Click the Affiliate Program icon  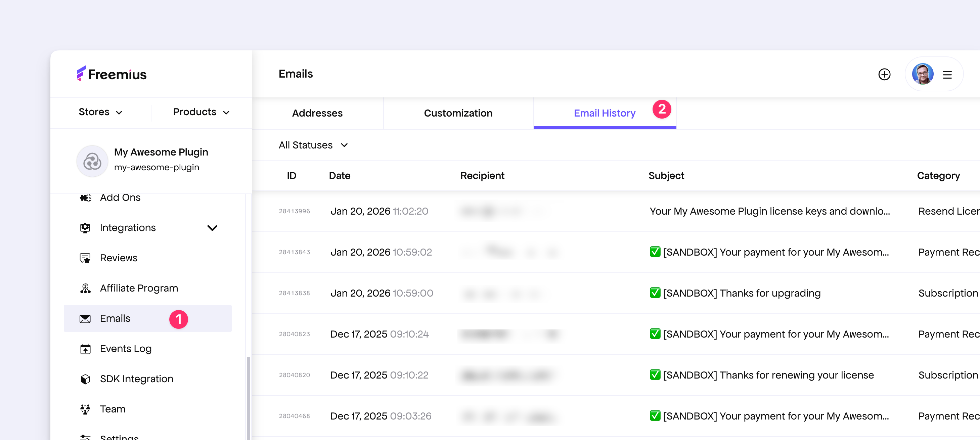(85, 289)
